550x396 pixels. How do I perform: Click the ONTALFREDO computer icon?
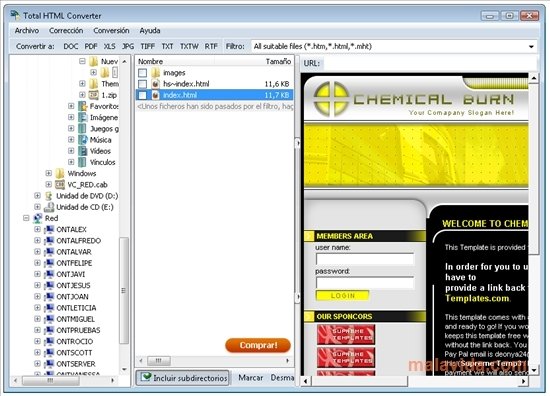(49, 241)
